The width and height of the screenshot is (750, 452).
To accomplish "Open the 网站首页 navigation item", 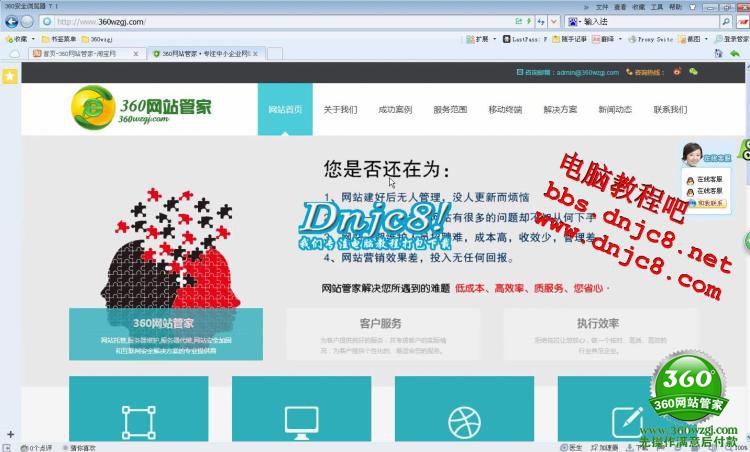I will click(x=285, y=109).
